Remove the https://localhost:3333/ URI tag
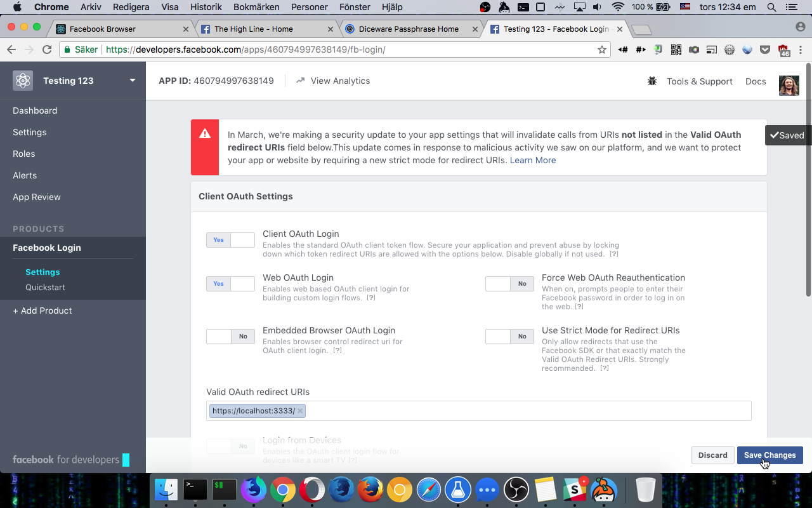The width and height of the screenshot is (812, 508). pyautogui.click(x=300, y=411)
